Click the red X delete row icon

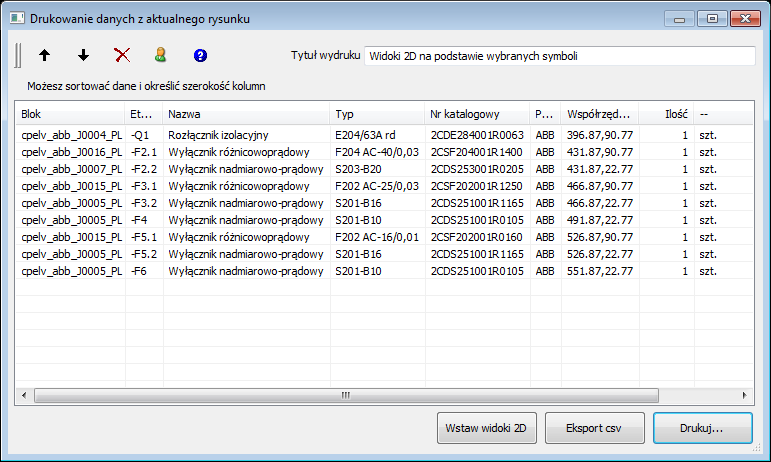122,56
